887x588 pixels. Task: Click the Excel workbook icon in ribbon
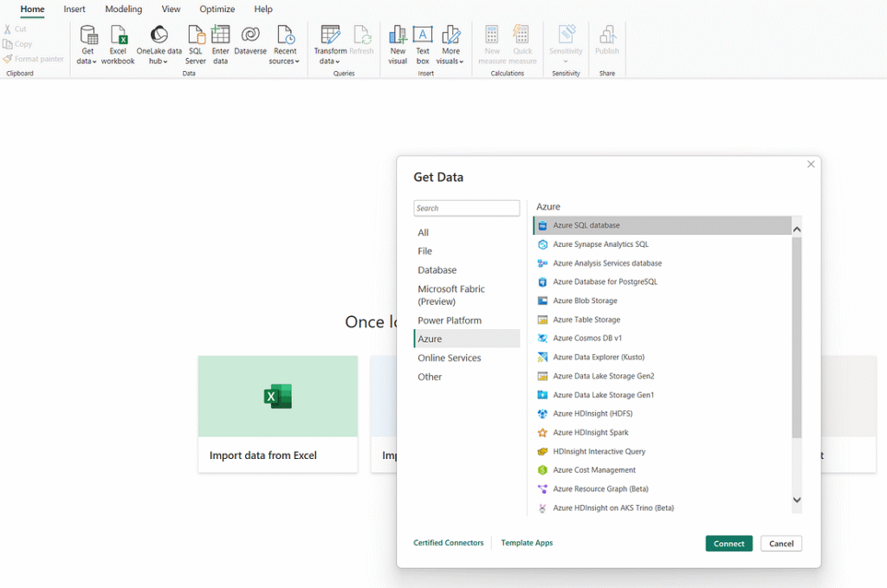(x=118, y=44)
